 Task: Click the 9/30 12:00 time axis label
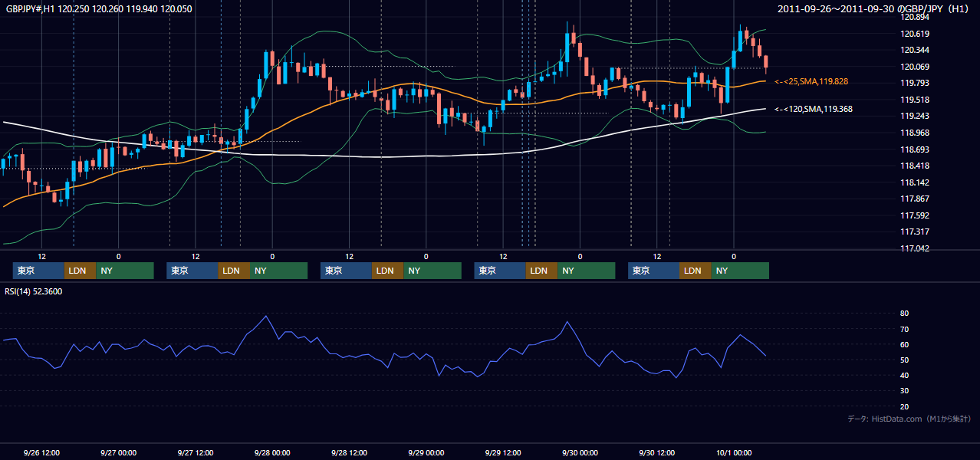click(657, 452)
